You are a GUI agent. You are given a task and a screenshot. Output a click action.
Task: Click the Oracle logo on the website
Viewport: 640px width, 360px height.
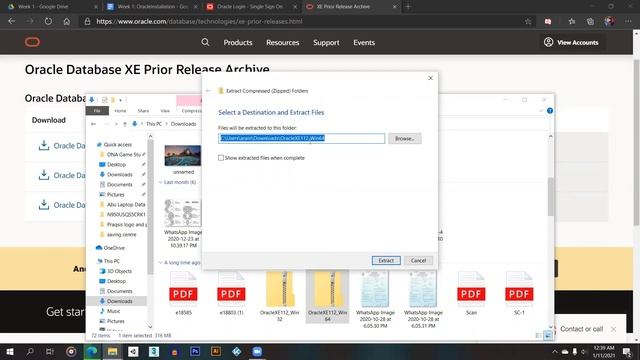(x=32, y=42)
